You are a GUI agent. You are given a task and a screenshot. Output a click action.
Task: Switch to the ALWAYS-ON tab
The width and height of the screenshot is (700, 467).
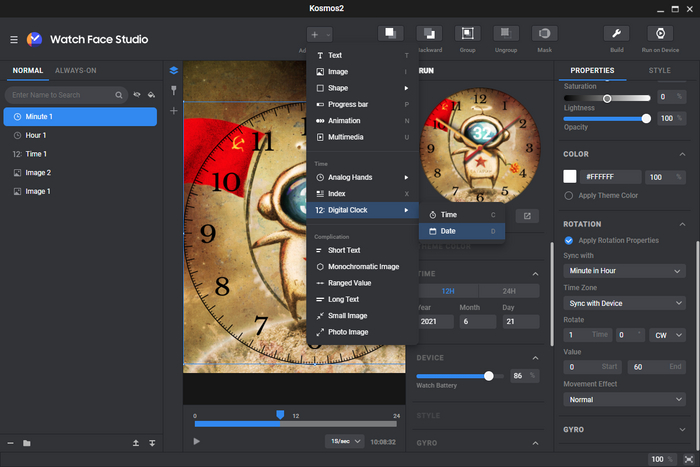click(x=76, y=71)
